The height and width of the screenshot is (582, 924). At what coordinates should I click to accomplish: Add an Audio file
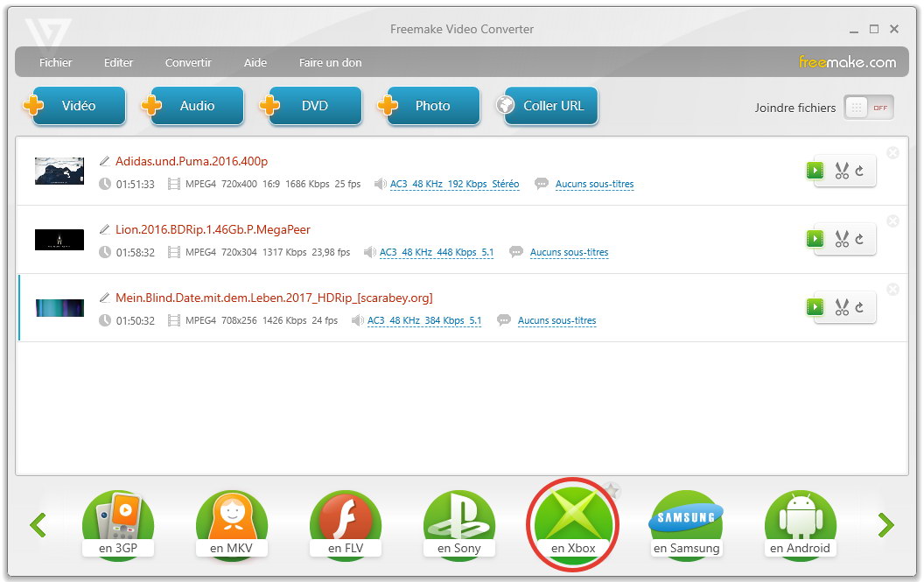(192, 106)
